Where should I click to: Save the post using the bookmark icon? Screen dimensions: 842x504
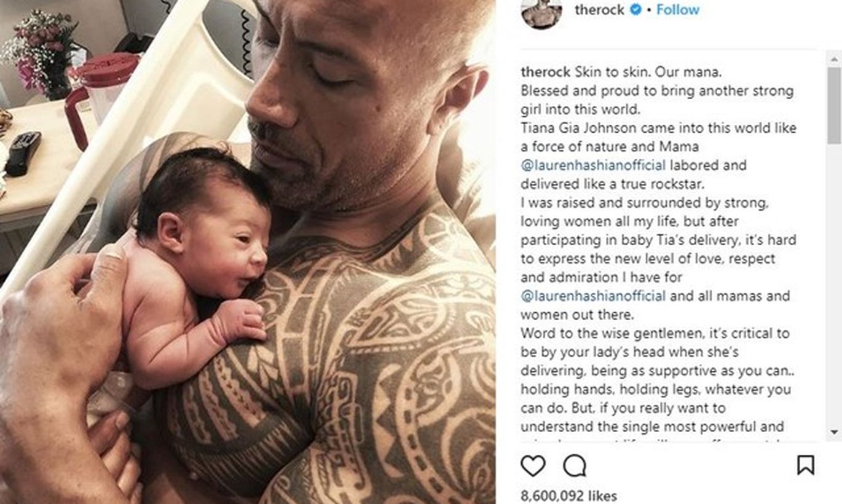(806, 465)
